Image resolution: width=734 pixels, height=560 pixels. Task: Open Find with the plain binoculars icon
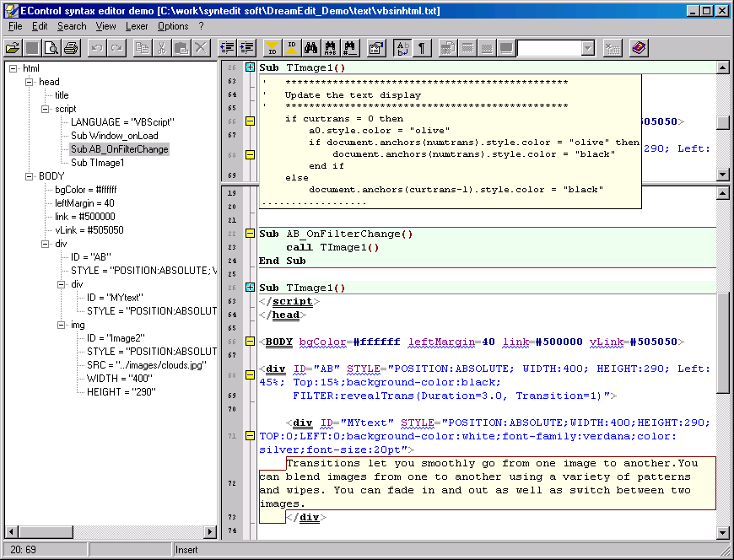coord(310,48)
